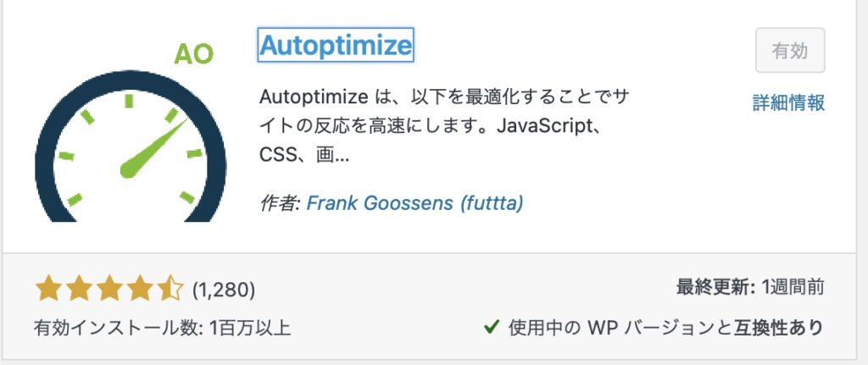Click the second rating star
The width and height of the screenshot is (868, 365).
[x=79, y=290]
